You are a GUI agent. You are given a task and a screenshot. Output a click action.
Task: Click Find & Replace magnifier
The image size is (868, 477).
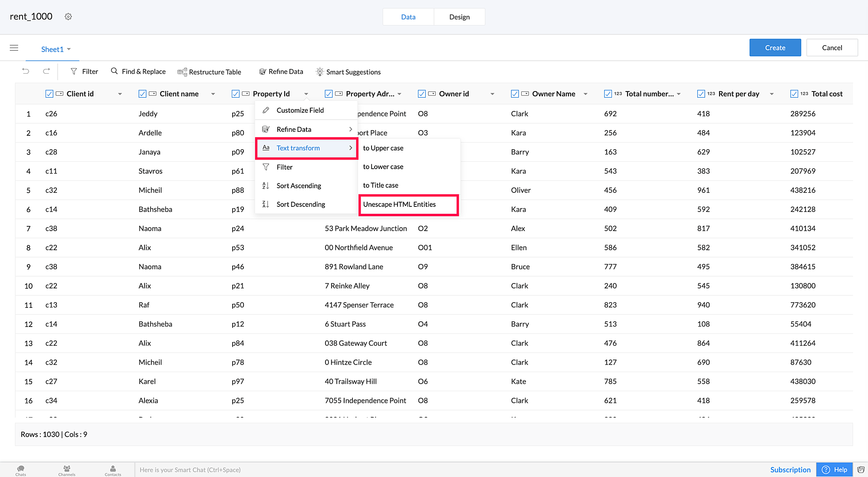[115, 71]
